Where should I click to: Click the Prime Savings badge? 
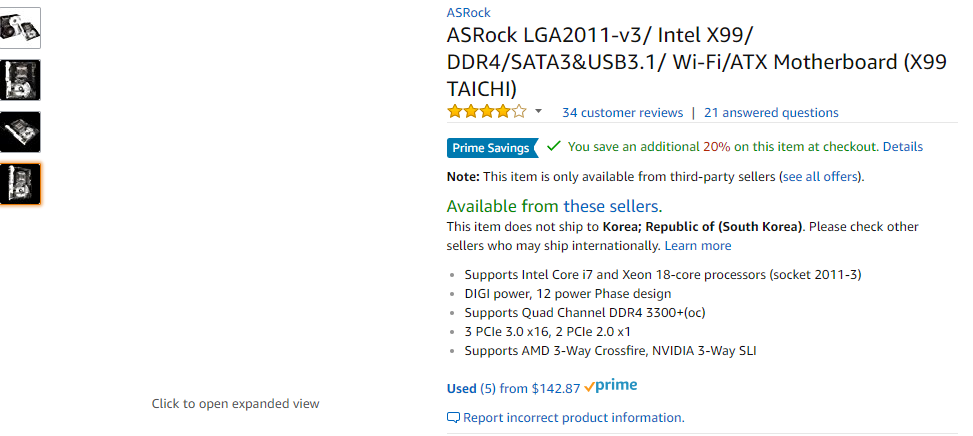492,148
